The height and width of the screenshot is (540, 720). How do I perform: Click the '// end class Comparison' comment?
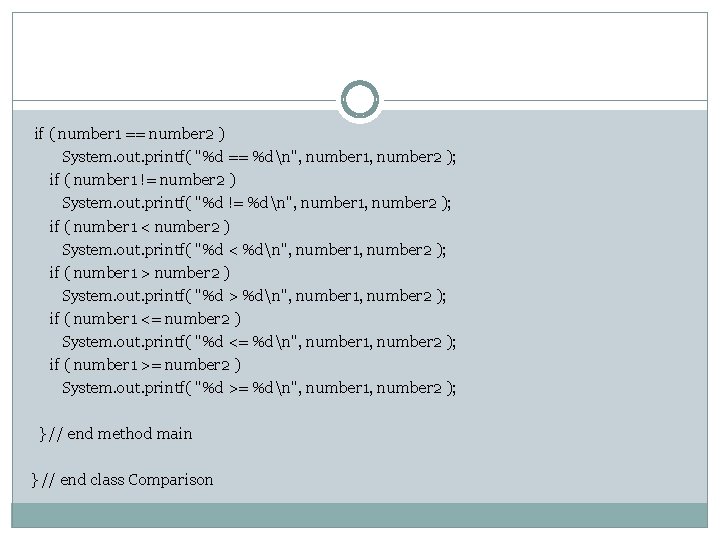128,480
